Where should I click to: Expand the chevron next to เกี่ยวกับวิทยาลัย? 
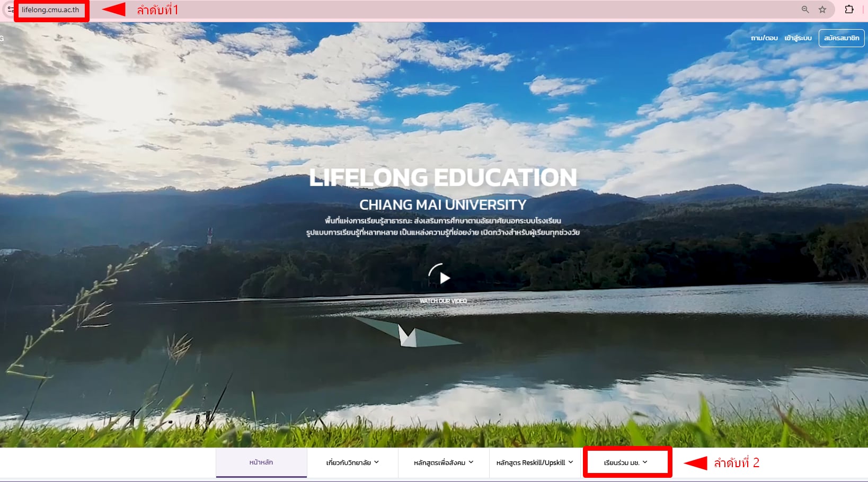point(377,462)
